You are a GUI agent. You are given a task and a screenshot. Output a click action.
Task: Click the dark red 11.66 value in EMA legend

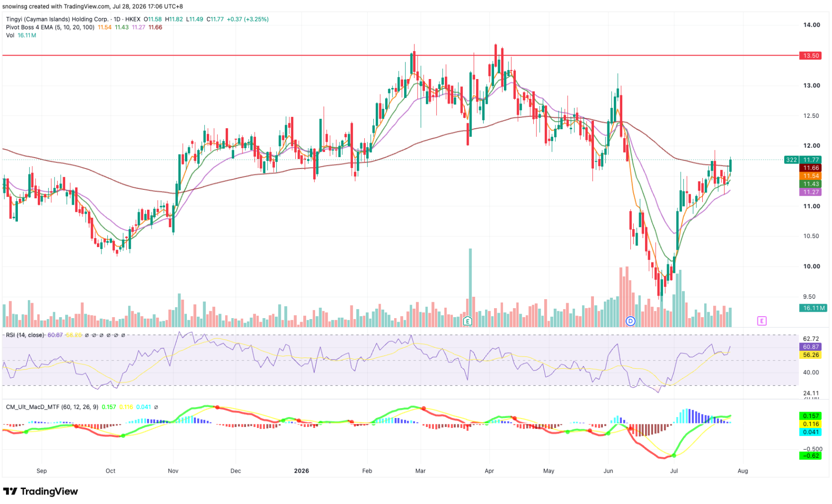point(156,27)
